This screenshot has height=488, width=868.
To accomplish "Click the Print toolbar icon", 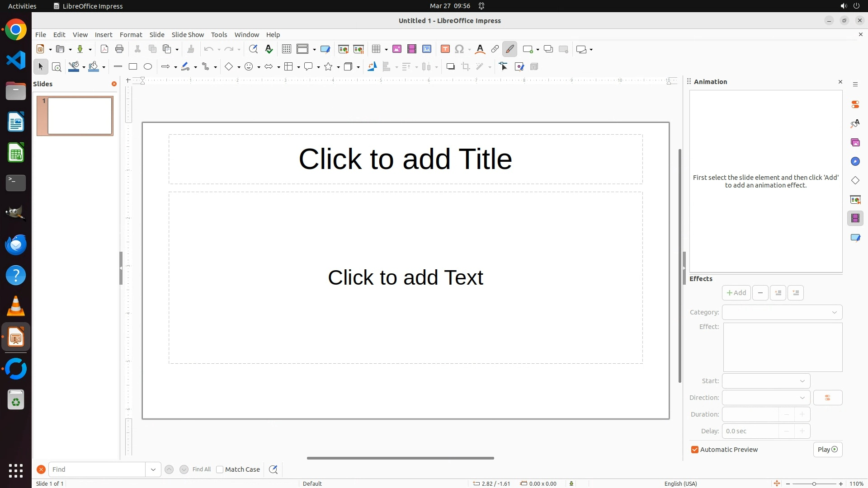I will (x=119, y=49).
